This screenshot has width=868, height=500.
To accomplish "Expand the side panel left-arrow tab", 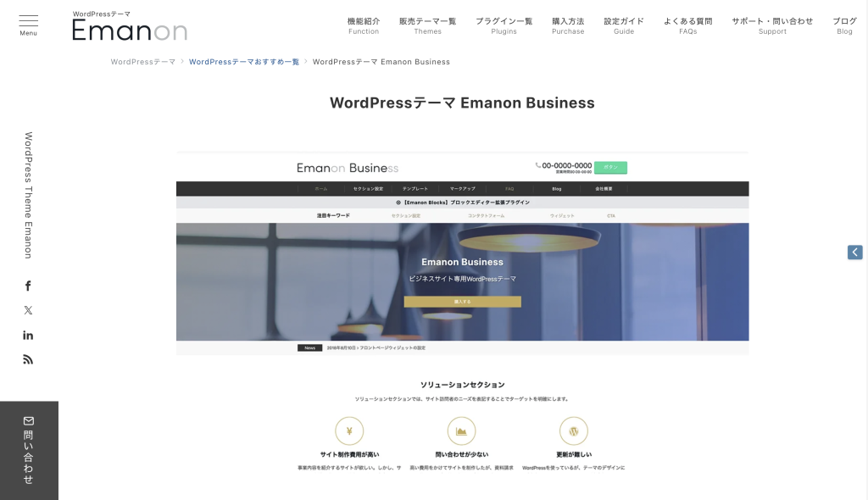I will pos(854,252).
